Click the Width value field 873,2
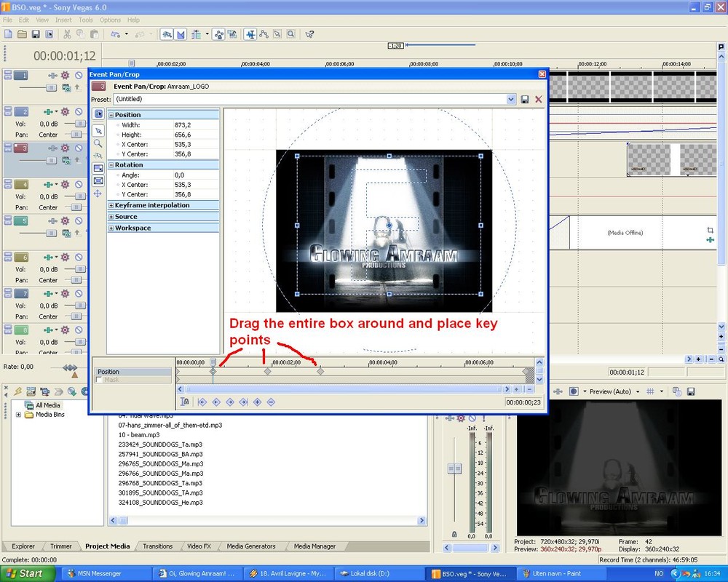Image resolution: width=728 pixels, height=582 pixels. [x=195, y=125]
